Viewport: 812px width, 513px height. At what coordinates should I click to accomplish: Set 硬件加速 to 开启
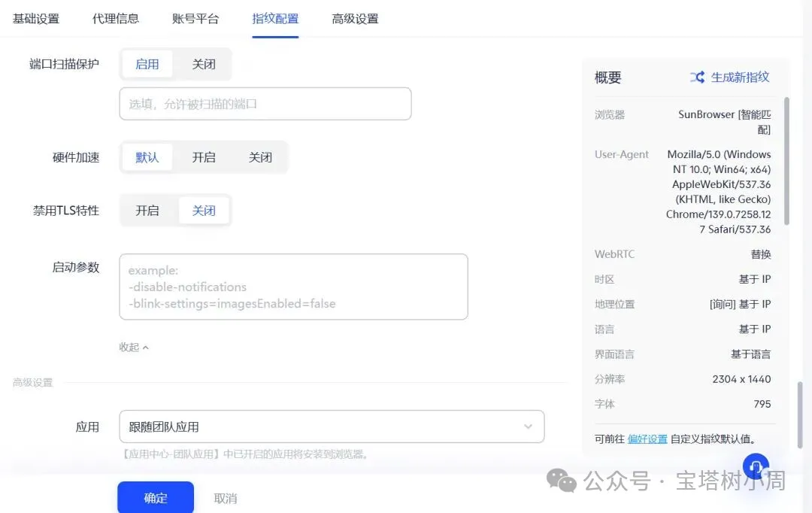pos(204,158)
